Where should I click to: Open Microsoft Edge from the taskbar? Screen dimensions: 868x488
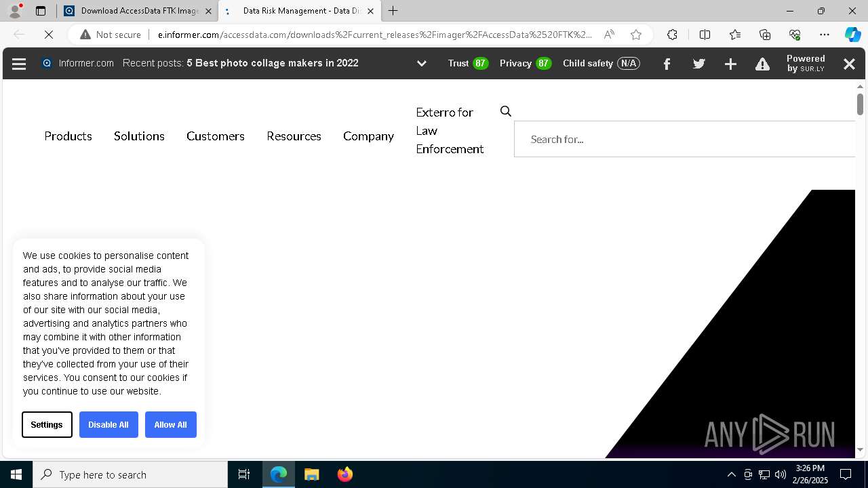(279, 474)
